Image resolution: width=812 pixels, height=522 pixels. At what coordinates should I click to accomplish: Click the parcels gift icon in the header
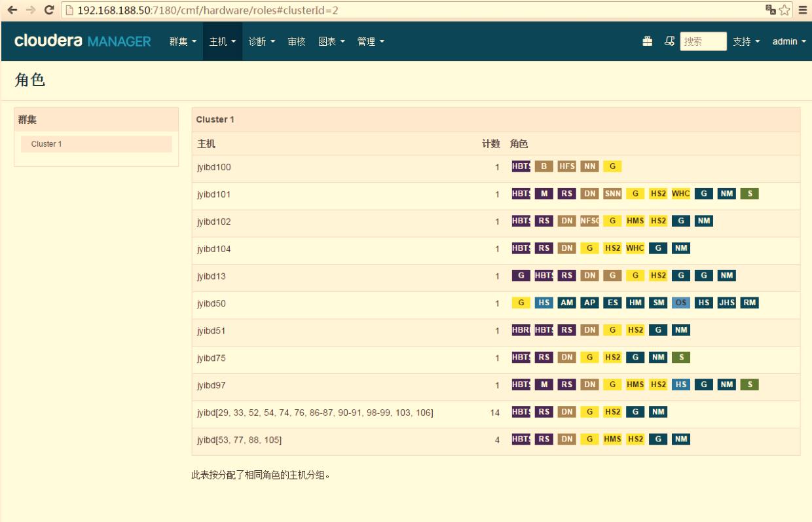click(x=647, y=41)
